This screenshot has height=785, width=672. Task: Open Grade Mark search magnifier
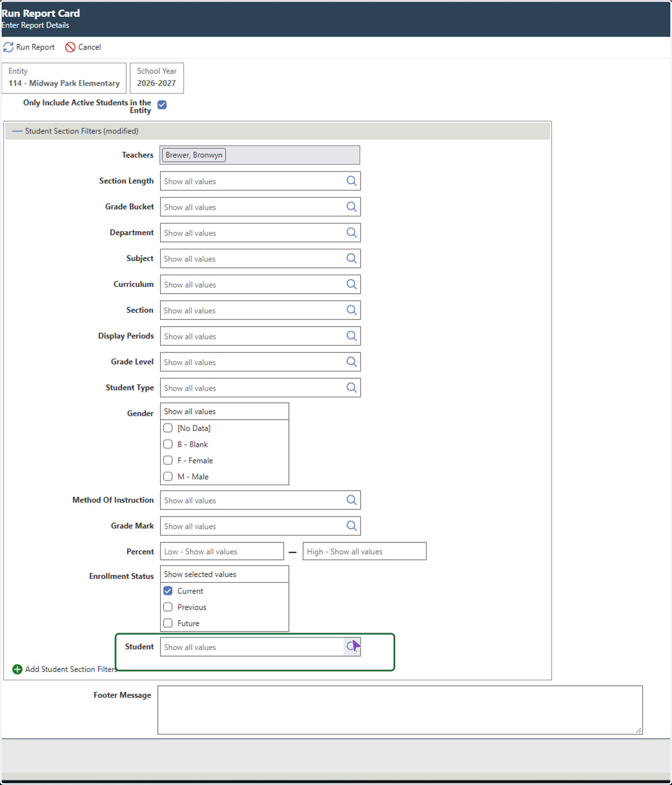pyautogui.click(x=352, y=526)
